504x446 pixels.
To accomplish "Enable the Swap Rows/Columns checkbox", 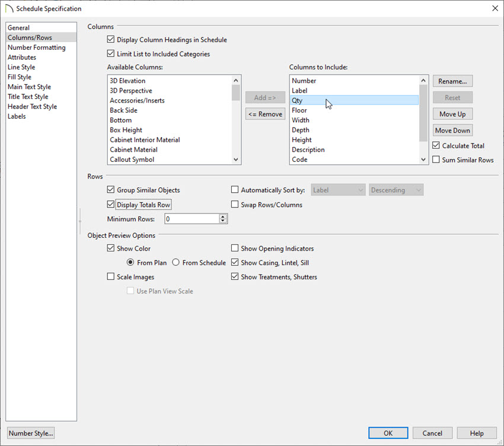I will pyautogui.click(x=235, y=203).
